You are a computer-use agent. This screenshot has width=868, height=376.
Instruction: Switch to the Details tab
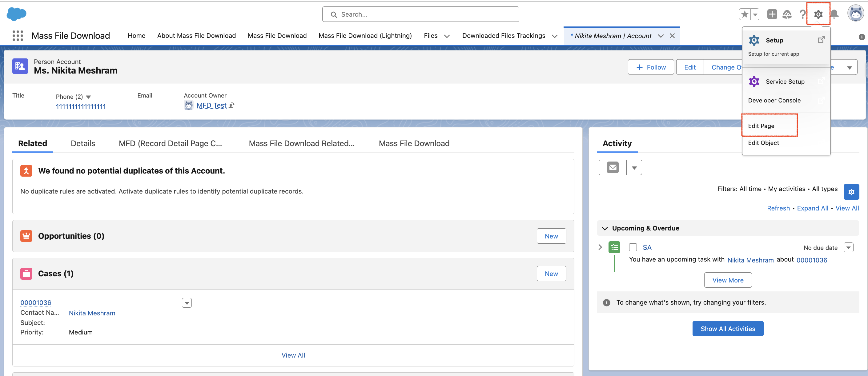point(83,143)
